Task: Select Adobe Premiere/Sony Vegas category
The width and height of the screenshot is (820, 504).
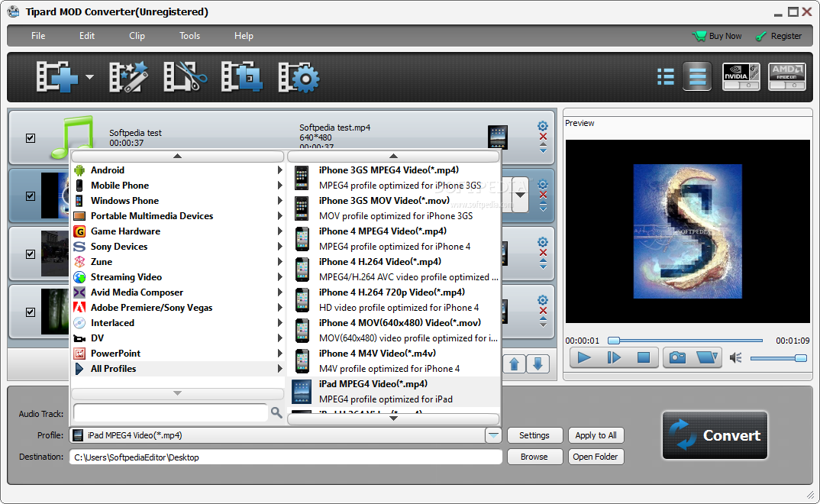Action: point(178,308)
